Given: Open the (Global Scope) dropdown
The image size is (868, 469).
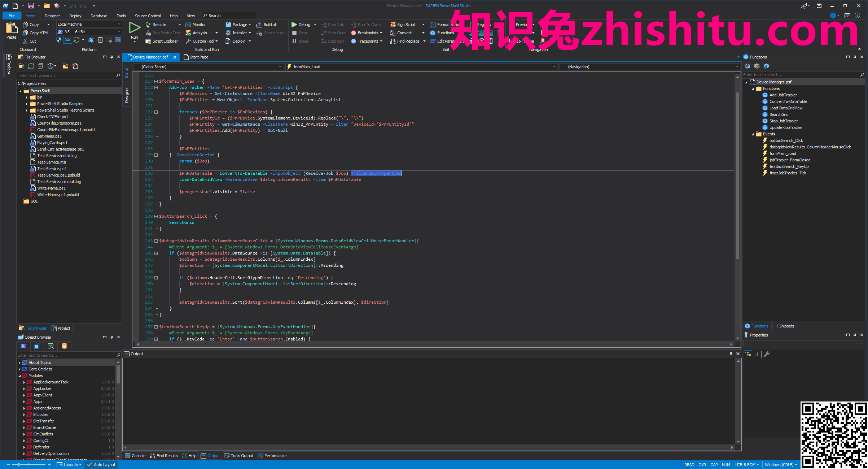Looking at the screenshot, I should click(208, 67).
